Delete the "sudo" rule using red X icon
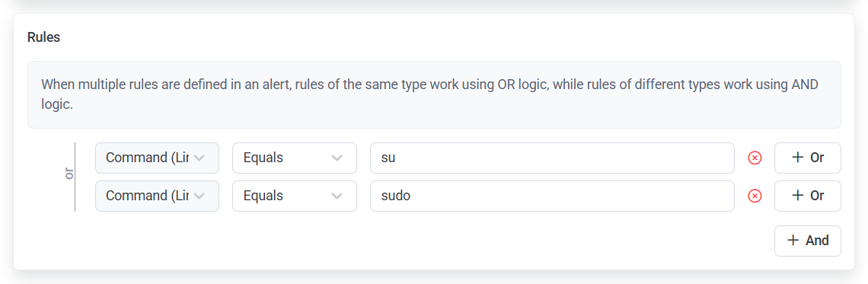 click(755, 196)
